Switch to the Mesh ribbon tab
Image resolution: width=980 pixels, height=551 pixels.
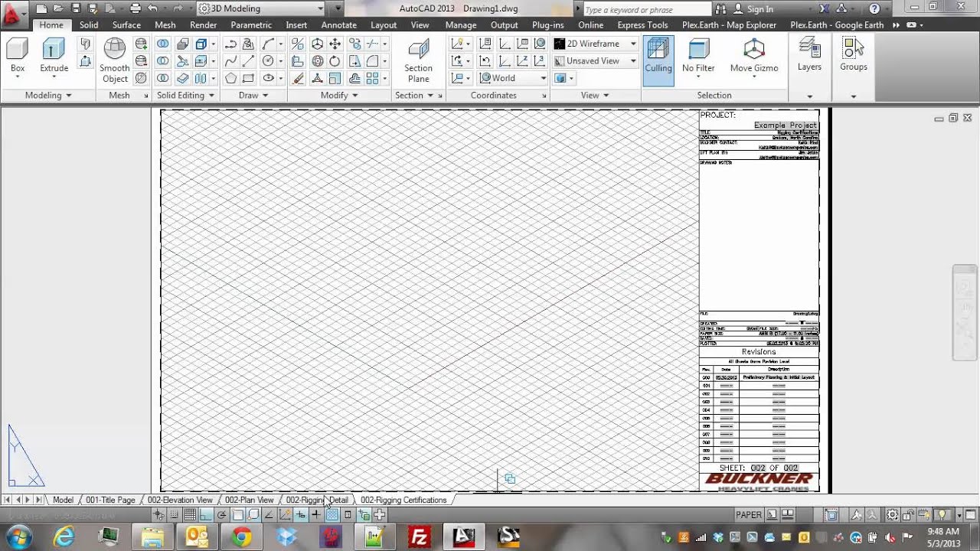tap(165, 25)
